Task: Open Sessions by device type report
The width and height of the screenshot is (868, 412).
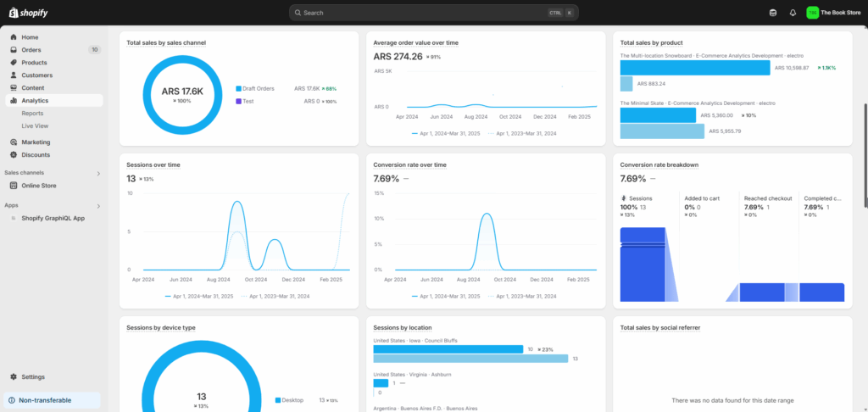Action: [x=161, y=328]
